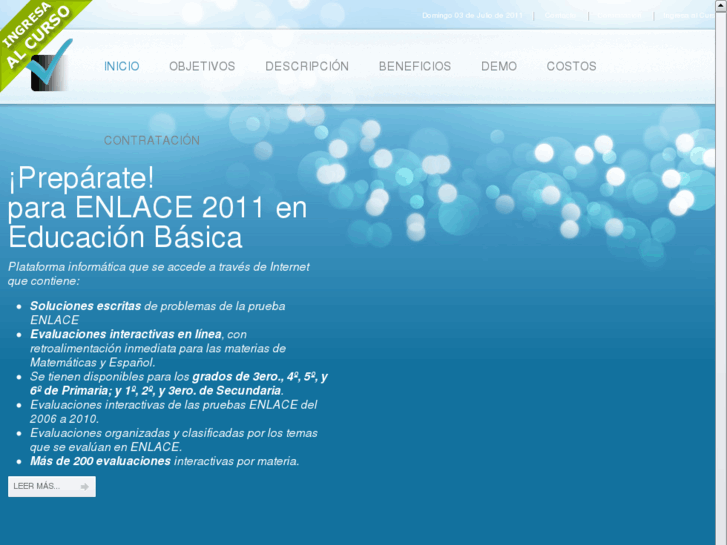
Task: Open the DEMO page
Action: (499, 66)
